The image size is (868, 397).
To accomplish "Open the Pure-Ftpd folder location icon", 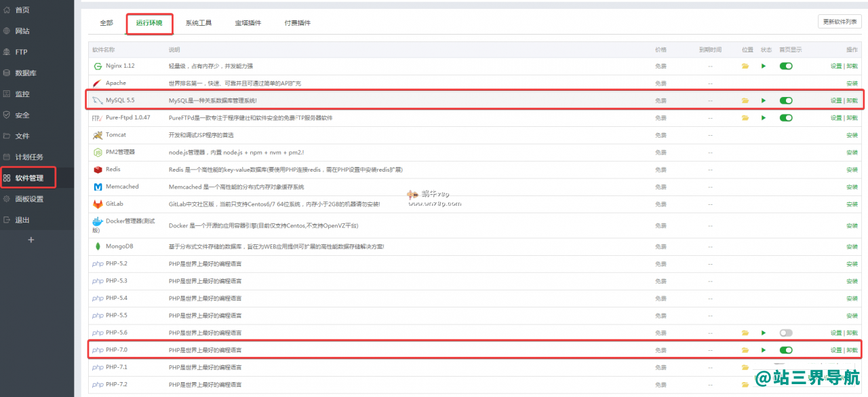I will [x=745, y=118].
